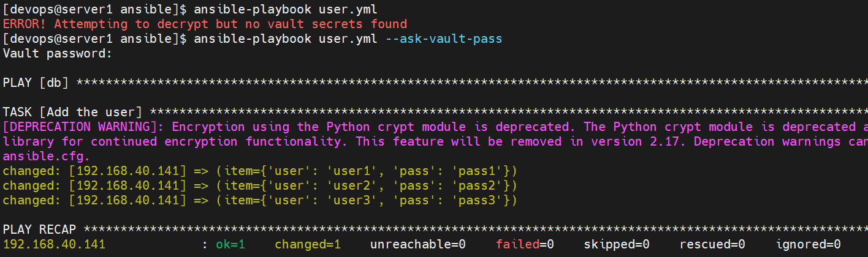Viewport: 868px width, 257px height.
Task: Click the rescued=0 recap value
Action: pyautogui.click(x=712, y=245)
